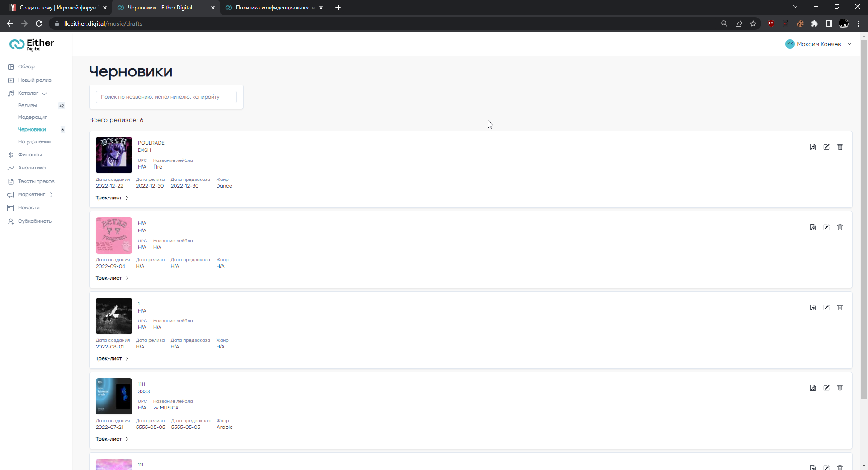
Task: Click the browser zoom magnifier icon
Action: click(724, 23)
